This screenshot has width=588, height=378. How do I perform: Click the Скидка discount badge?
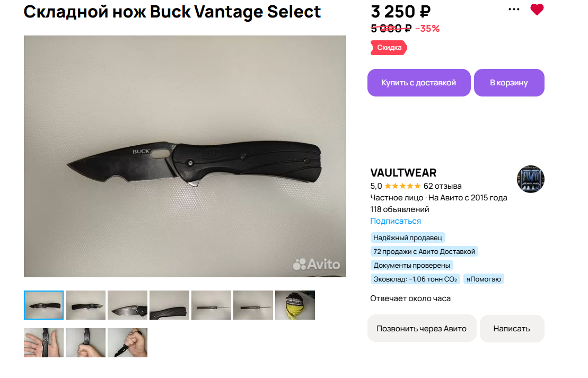pos(389,48)
